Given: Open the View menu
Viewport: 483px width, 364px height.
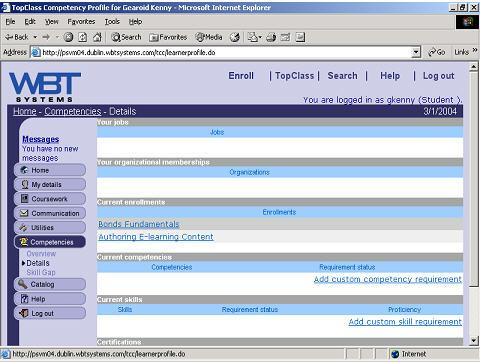Looking at the screenshot, I should (x=52, y=22).
